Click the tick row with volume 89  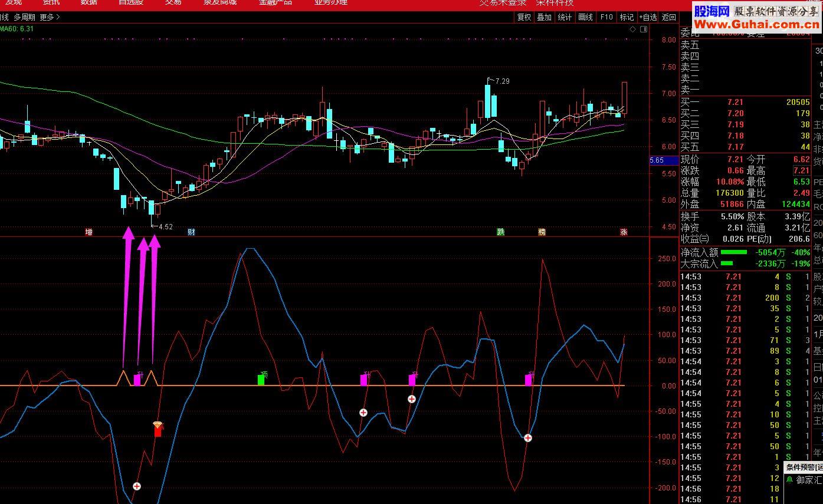746,351
